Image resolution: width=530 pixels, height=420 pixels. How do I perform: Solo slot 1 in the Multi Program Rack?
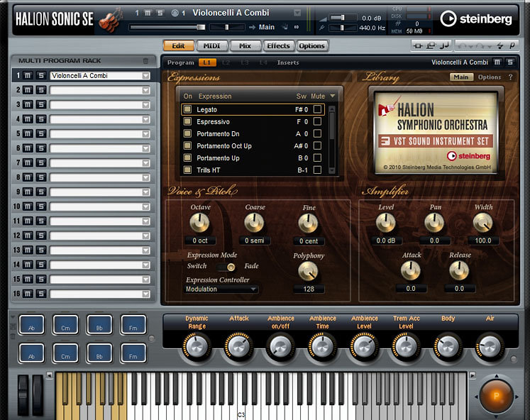point(41,75)
